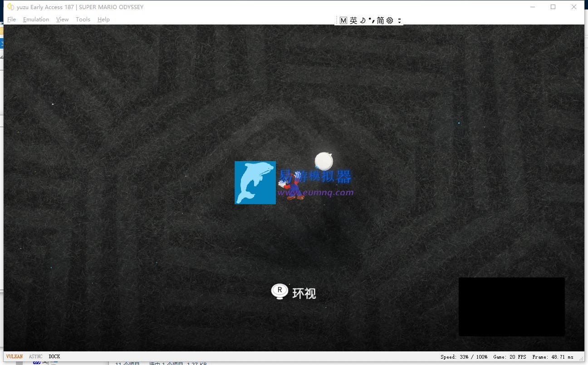Open IME settings gear icon
This screenshot has width=588, height=365.
click(390, 20)
